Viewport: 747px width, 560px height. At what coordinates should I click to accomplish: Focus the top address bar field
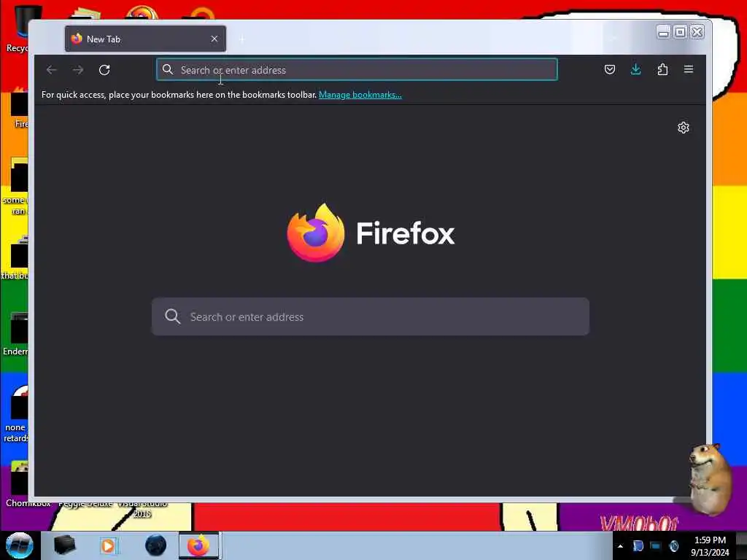357,69
